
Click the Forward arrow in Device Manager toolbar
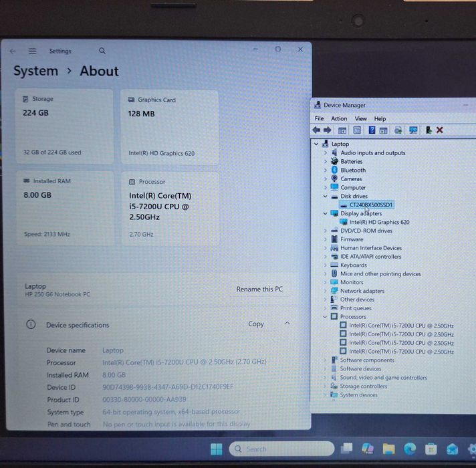(328, 130)
